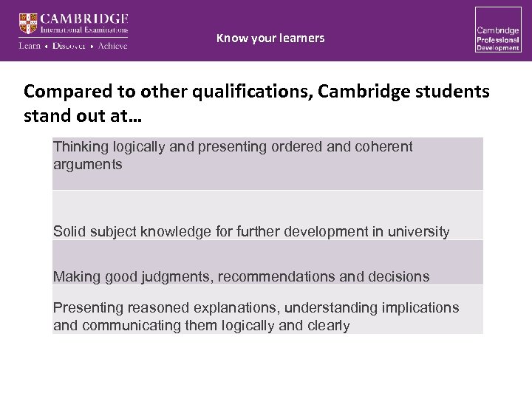
Task: Click the word 'Professional' in the right logo
Action: coord(497,38)
